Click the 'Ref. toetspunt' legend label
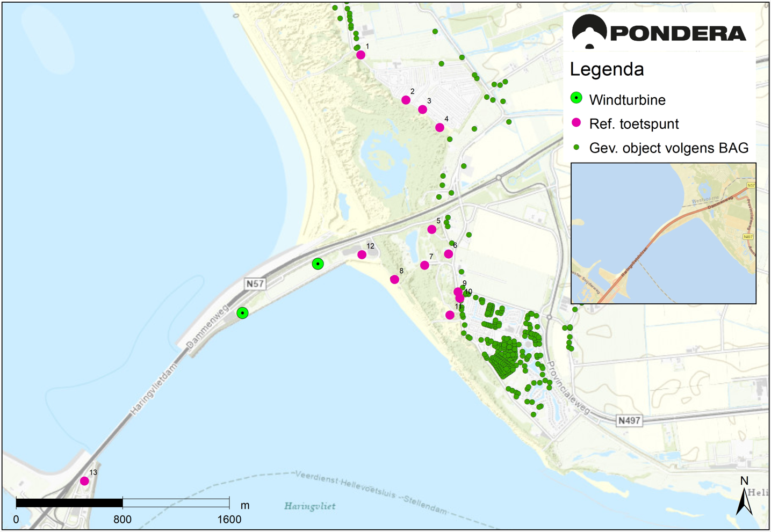 (634, 124)
